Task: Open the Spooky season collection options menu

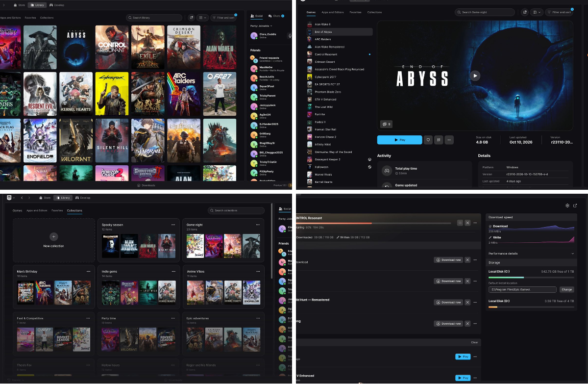Action: [x=173, y=225]
